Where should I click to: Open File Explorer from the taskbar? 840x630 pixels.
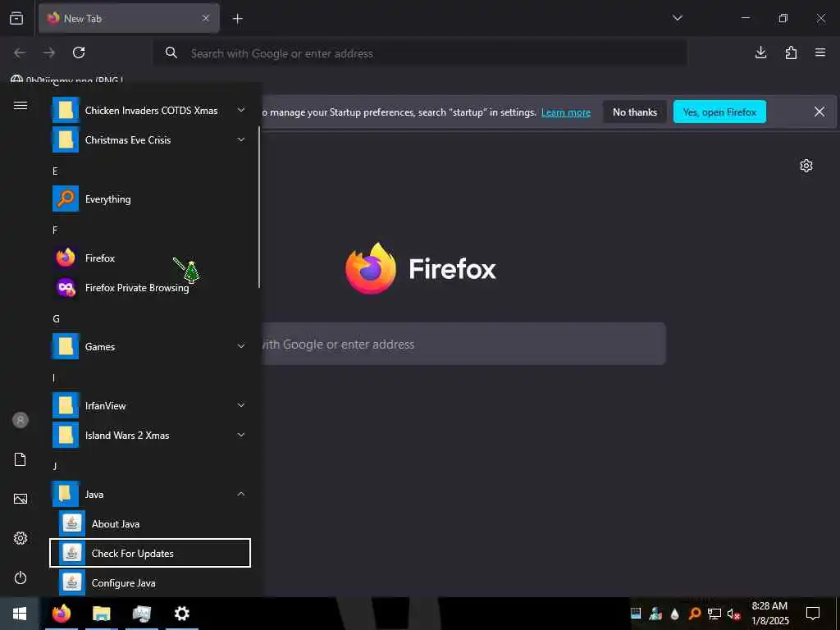pos(101,614)
